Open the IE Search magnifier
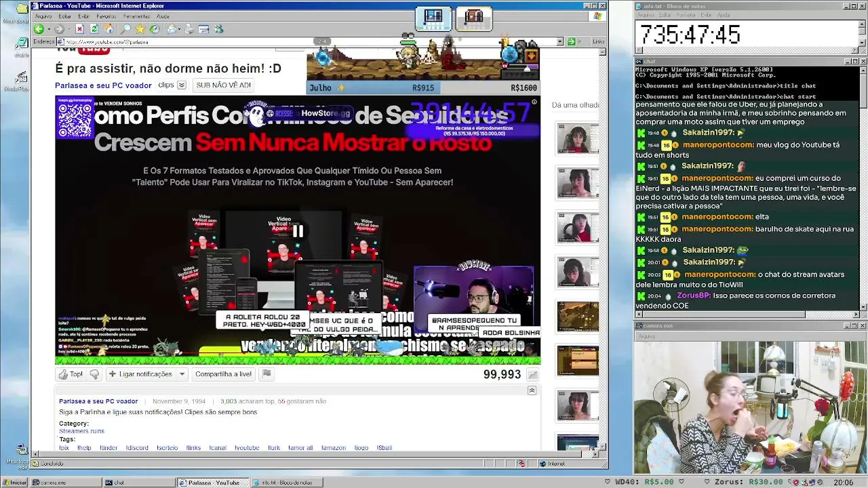This screenshot has width=868, height=488. coord(125,29)
